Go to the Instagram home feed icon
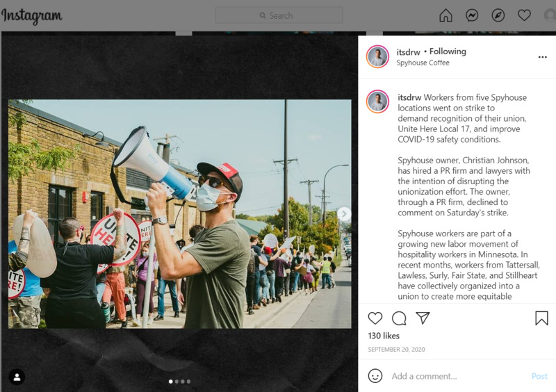Screen dimensions: 556x392 445,15
